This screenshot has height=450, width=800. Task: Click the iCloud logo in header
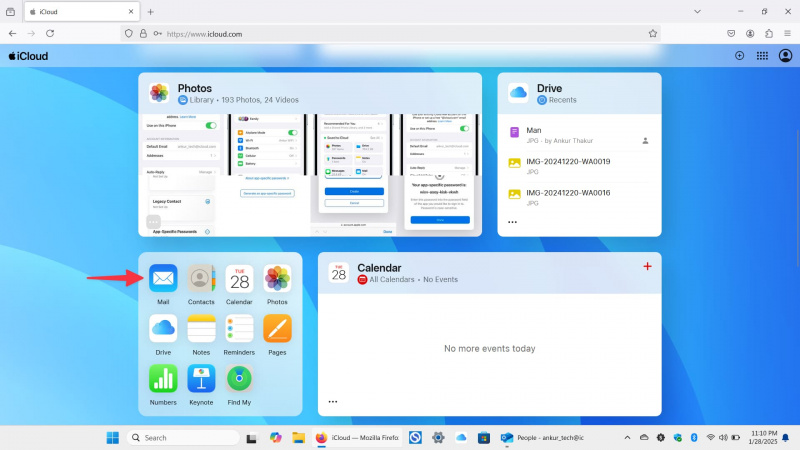point(28,56)
